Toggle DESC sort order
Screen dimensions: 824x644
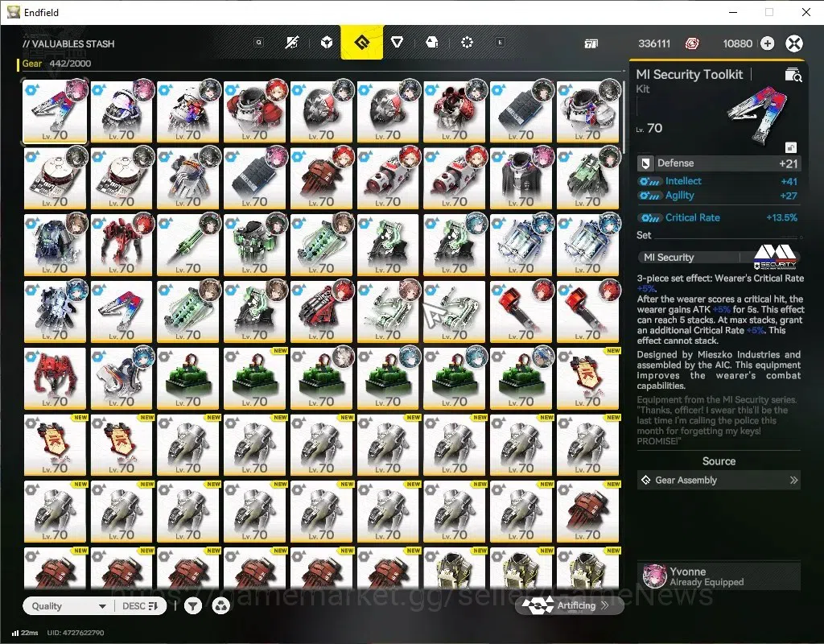(140, 606)
